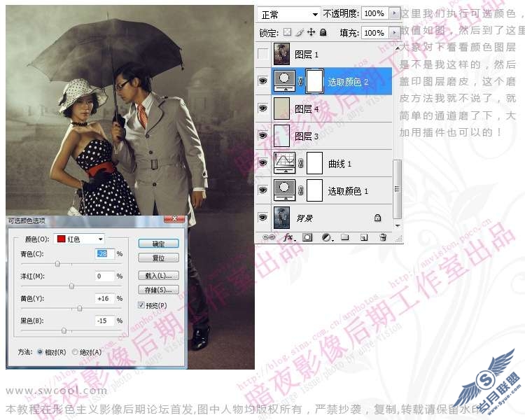The image size is (525, 420).
Task: Click the 不透明度 100% opacity field
Action: tap(375, 13)
